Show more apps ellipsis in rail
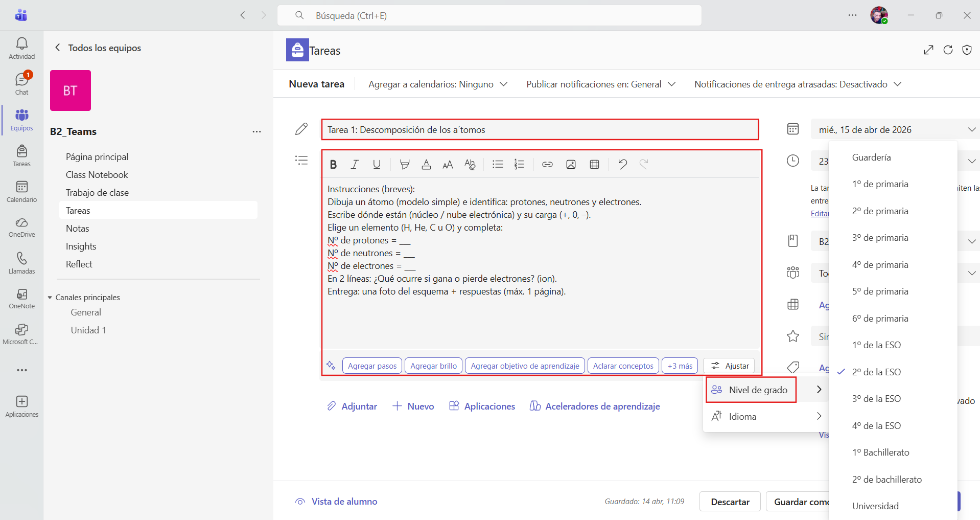The image size is (980, 520). coord(21,370)
